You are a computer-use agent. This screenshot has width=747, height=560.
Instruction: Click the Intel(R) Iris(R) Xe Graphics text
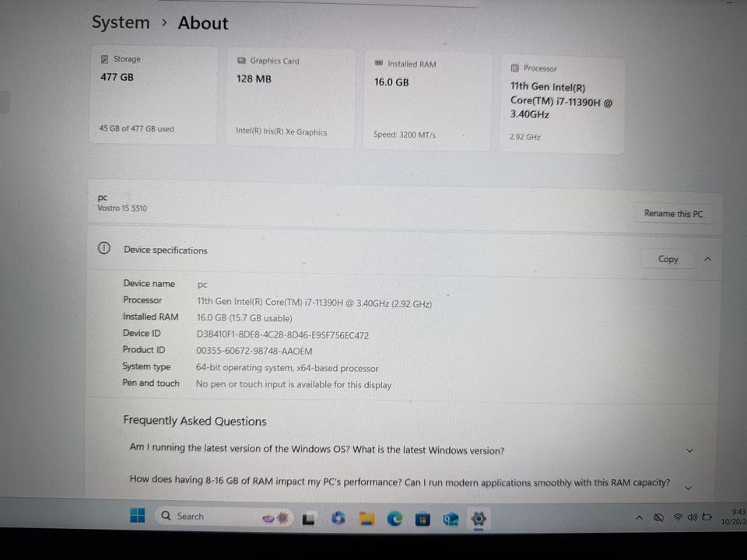coord(282,132)
